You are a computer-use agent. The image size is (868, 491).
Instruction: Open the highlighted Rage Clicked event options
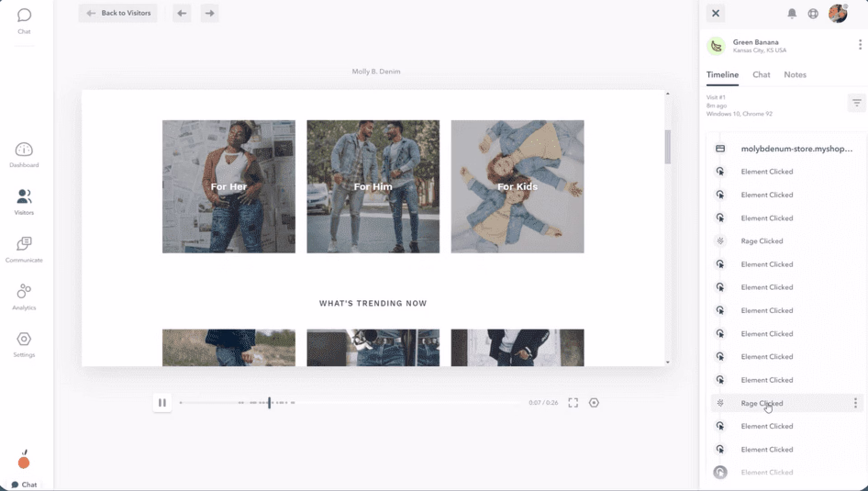pyautogui.click(x=855, y=403)
